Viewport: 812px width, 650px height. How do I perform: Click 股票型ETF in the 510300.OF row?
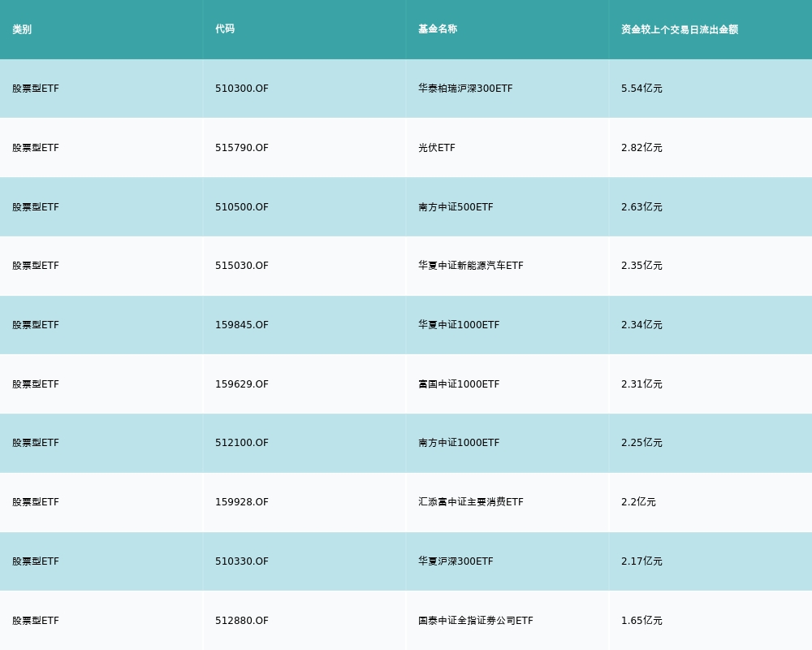36,89
